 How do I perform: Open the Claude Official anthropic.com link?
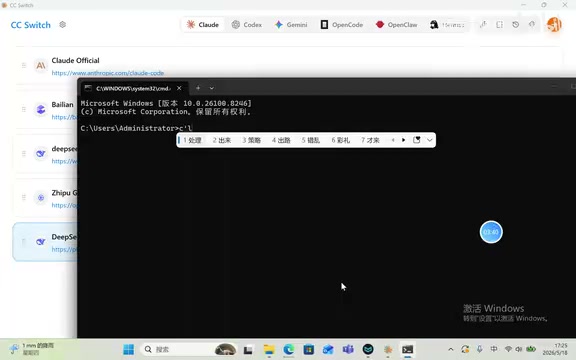(x=108, y=73)
